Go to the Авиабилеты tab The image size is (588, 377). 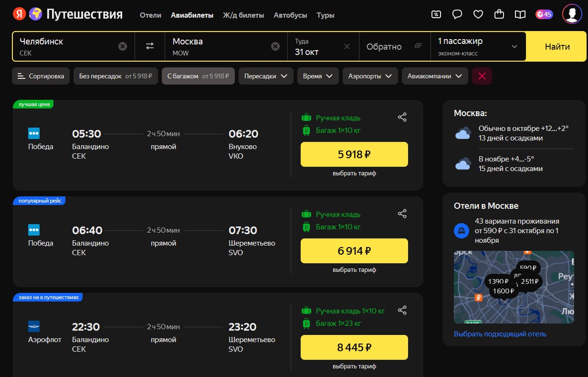[x=192, y=15]
